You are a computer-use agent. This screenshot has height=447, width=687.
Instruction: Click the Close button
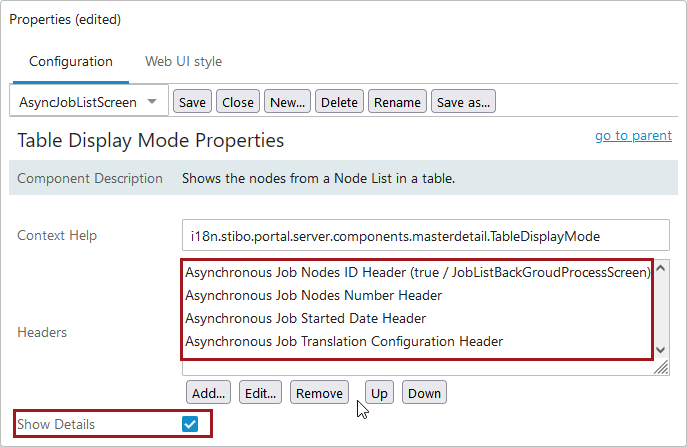click(x=237, y=102)
